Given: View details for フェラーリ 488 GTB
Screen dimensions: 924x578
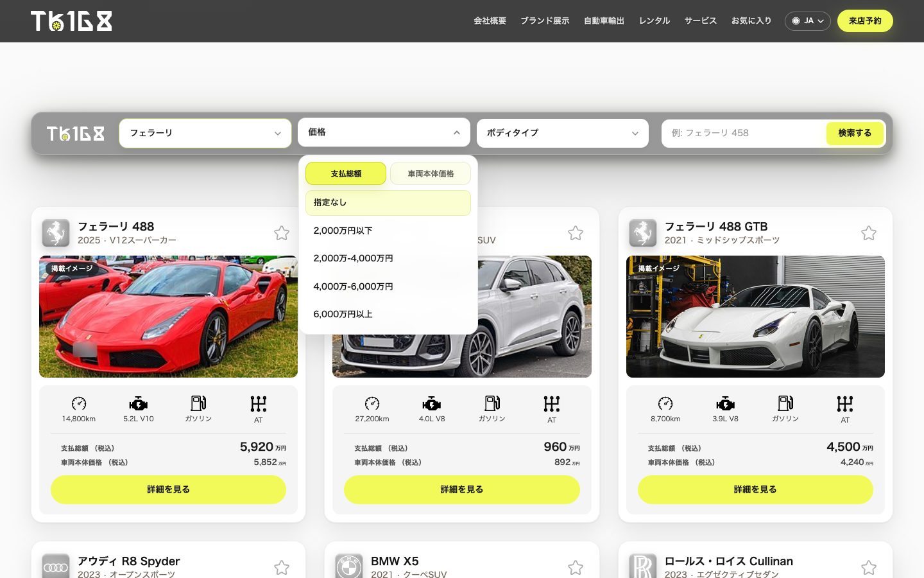Looking at the screenshot, I should coord(755,489).
